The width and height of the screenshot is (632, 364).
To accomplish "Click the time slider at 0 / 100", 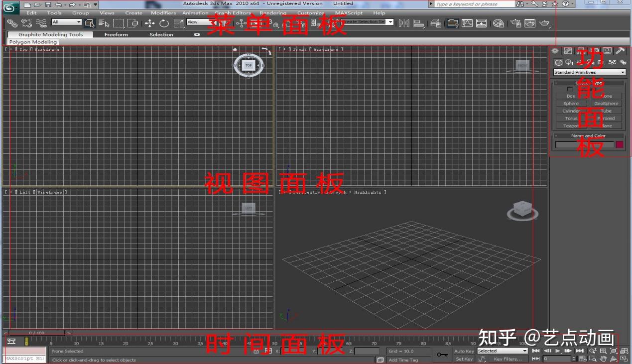I will click(37, 333).
